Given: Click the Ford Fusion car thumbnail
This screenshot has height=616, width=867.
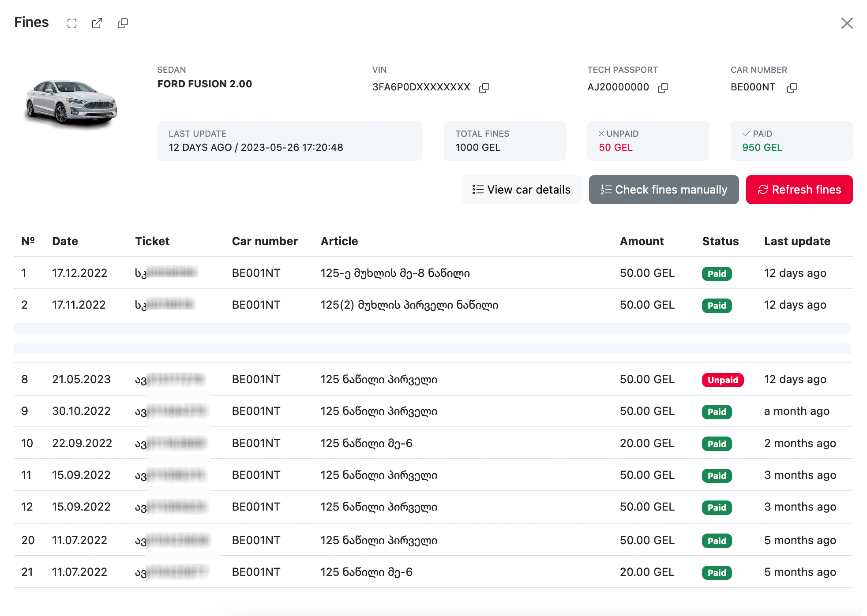Looking at the screenshot, I should click(71, 103).
